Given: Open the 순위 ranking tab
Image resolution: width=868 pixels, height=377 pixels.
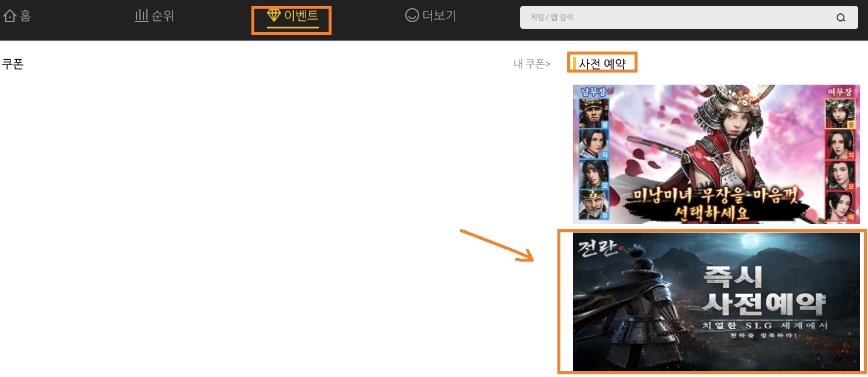Looking at the screenshot, I should [154, 16].
